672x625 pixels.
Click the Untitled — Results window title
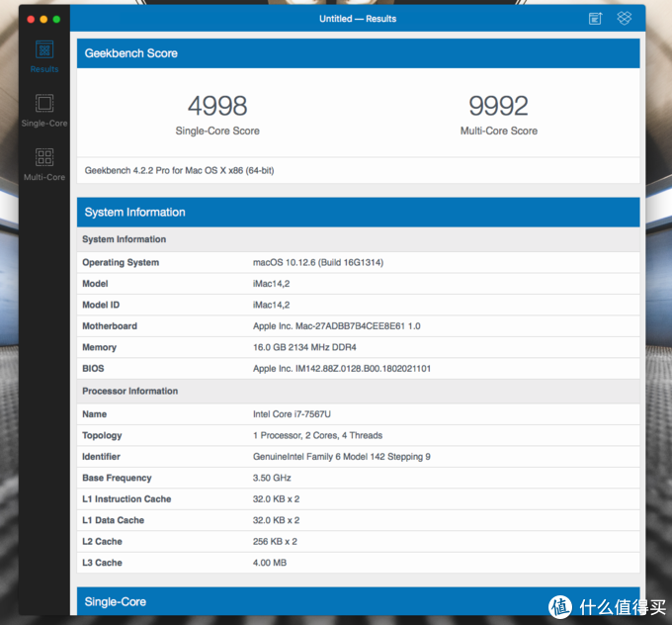358,19
